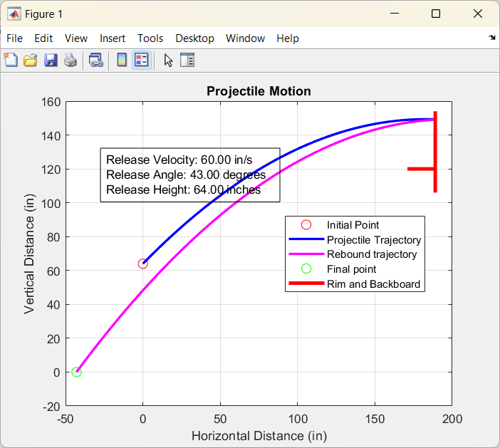This screenshot has width=500, height=448.
Task: Open the Desktop menu
Action: coord(195,38)
